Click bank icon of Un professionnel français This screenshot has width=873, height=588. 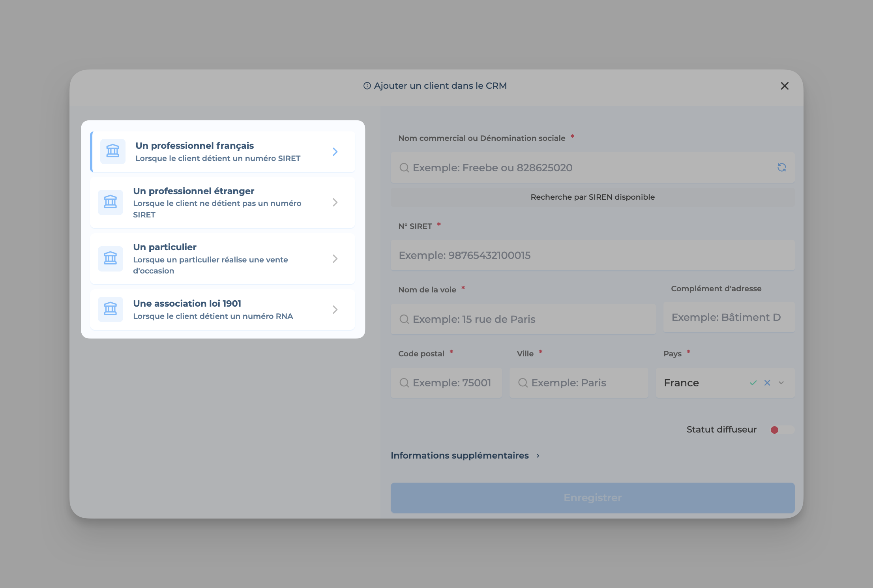coord(113,151)
